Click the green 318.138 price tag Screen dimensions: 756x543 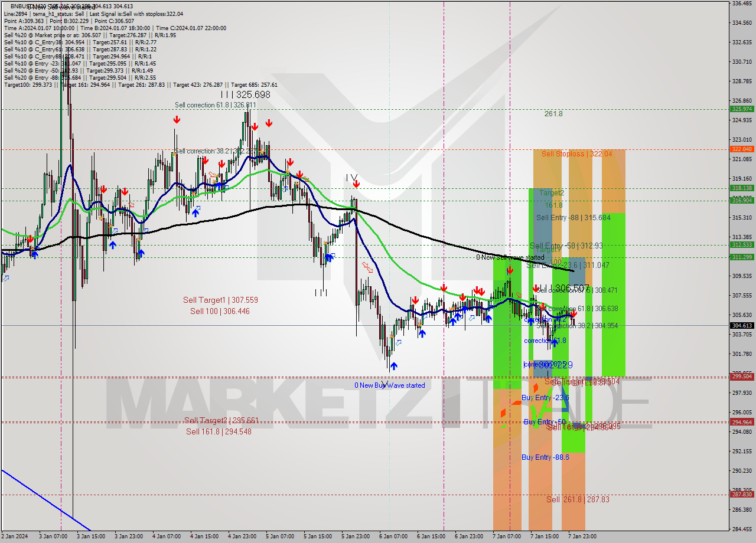[x=742, y=188]
